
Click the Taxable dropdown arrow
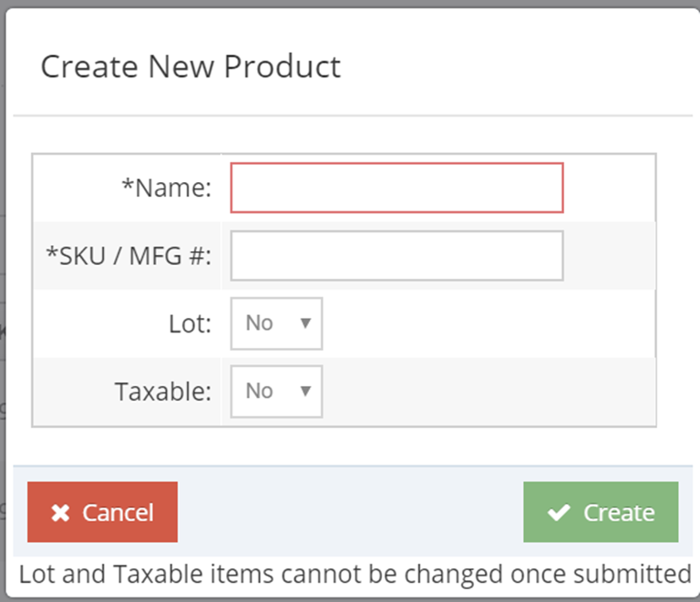tap(305, 391)
